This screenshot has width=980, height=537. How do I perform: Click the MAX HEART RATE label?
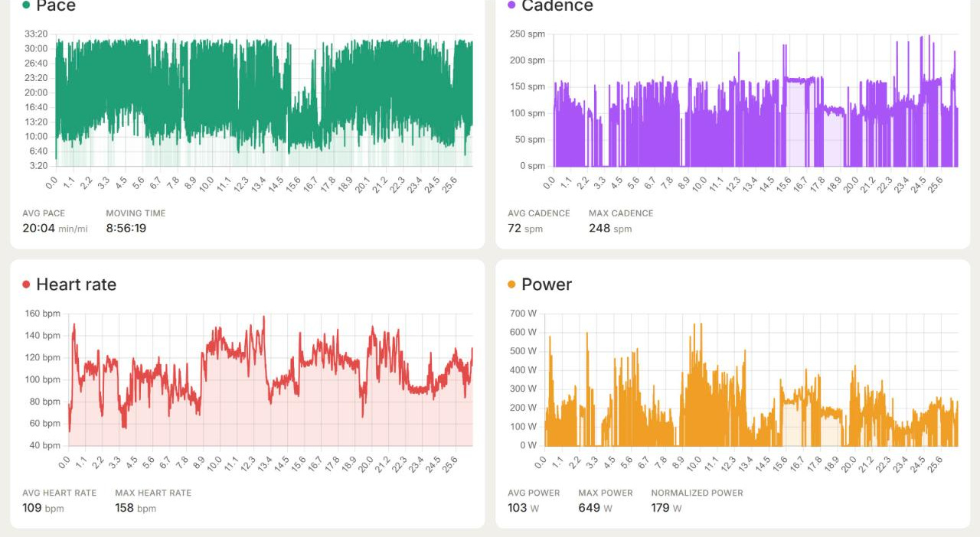[153, 493]
